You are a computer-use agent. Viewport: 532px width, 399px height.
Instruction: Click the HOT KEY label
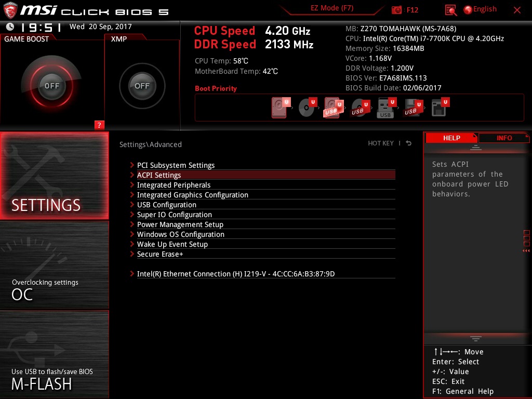pyautogui.click(x=381, y=143)
